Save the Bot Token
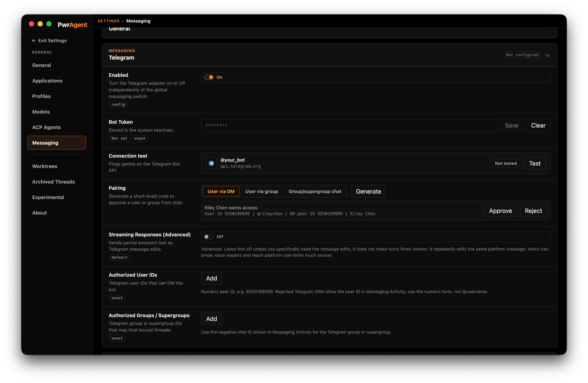 [x=511, y=125]
